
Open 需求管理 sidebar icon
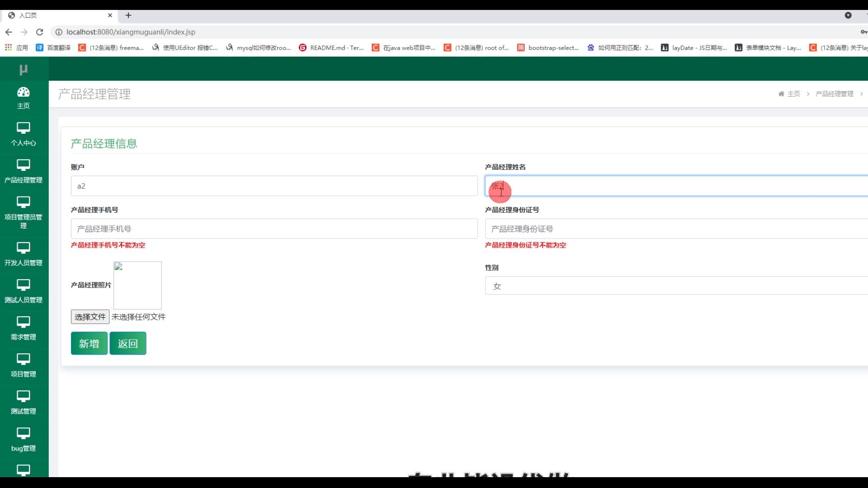click(x=24, y=322)
